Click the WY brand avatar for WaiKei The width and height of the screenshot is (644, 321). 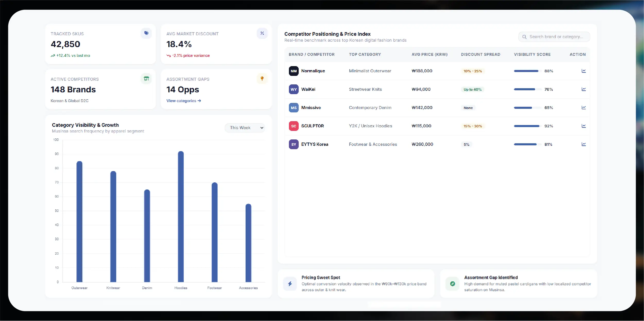(x=294, y=89)
